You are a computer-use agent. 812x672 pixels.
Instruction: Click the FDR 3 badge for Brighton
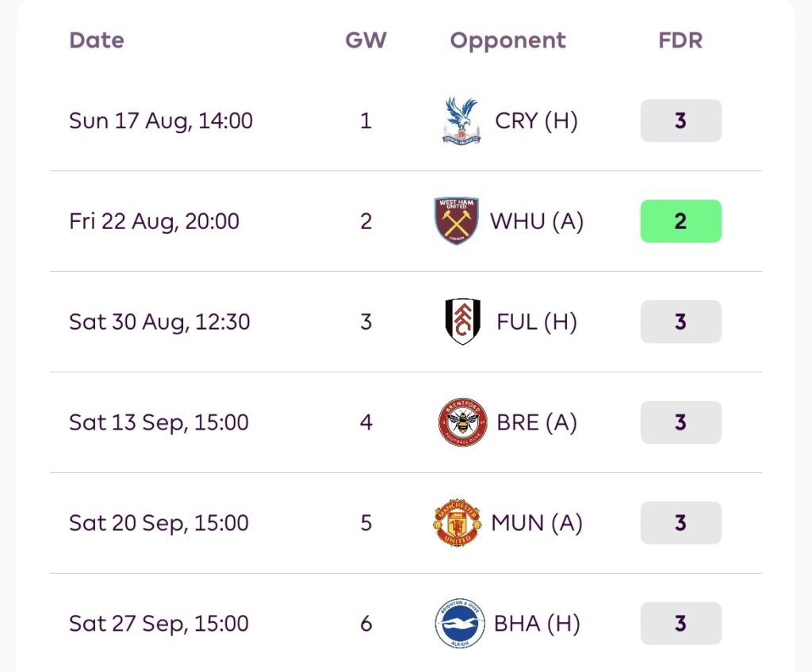coord(680,624)
